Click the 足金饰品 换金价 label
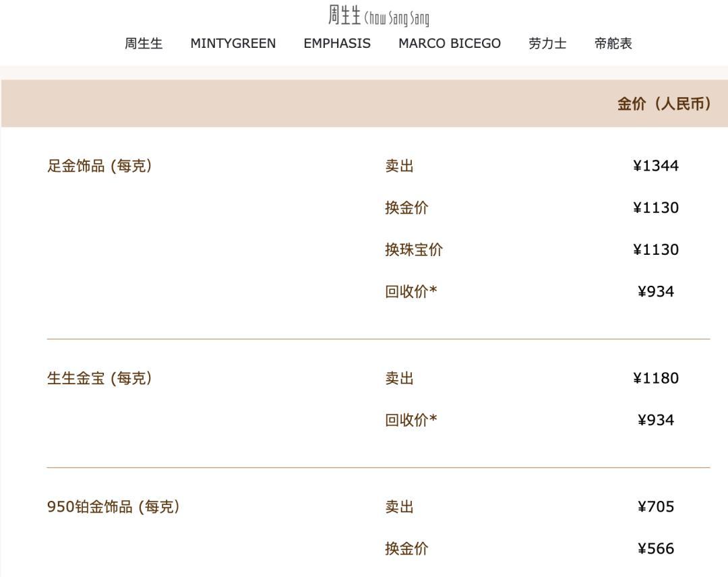The width and height of the screenshot is (728, 577). [406, 208]
